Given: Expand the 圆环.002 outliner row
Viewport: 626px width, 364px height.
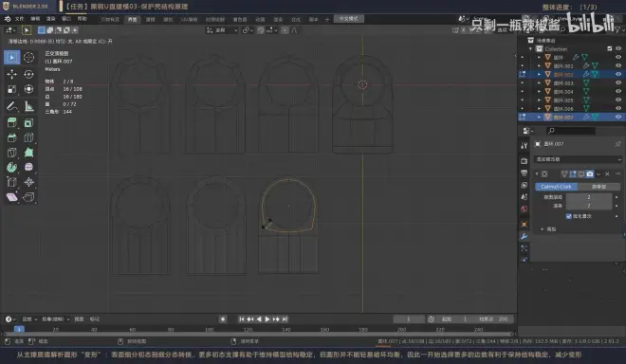Looking at the screenshot, I should tap(539, 74).
